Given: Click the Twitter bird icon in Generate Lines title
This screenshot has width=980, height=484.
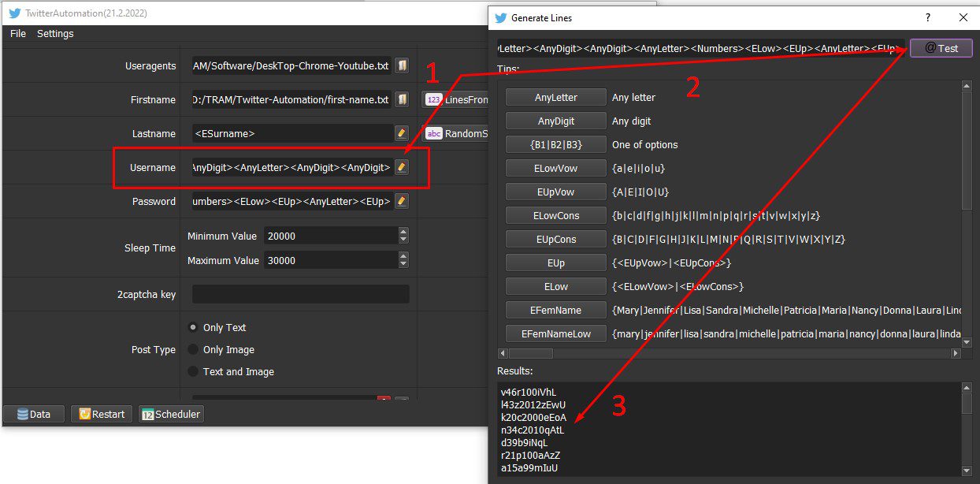Looking at the screenshot, I should [501, 17].
